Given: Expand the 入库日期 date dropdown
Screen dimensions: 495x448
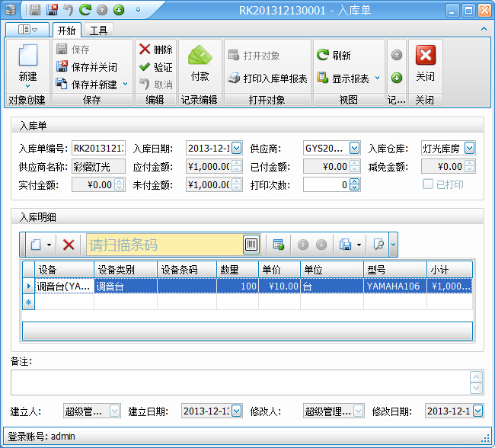Looking at the screenshot, I should tap(236, 148).
